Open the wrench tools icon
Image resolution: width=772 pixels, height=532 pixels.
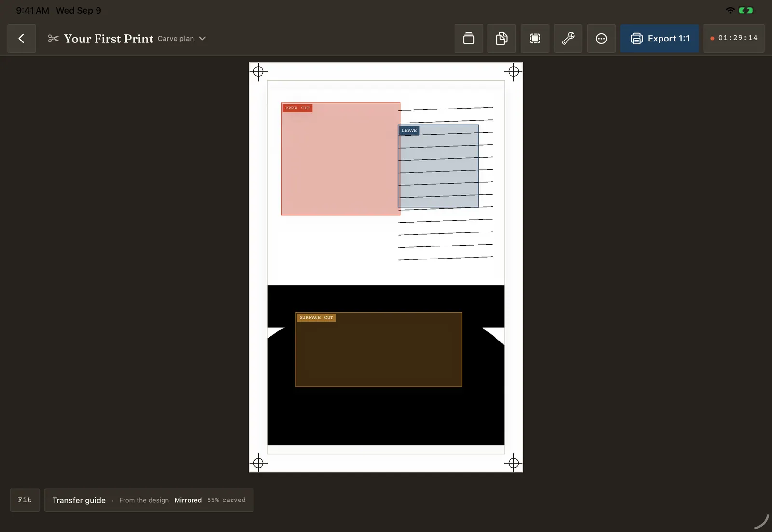click(568, 39)
